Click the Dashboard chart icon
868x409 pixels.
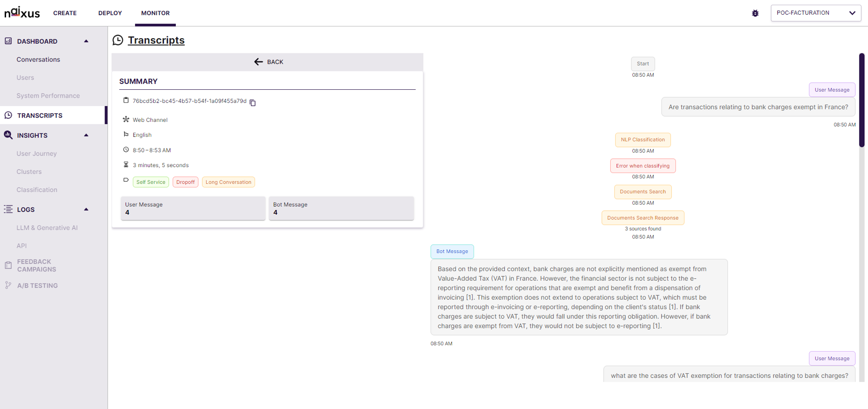click(x=8, y=41)
